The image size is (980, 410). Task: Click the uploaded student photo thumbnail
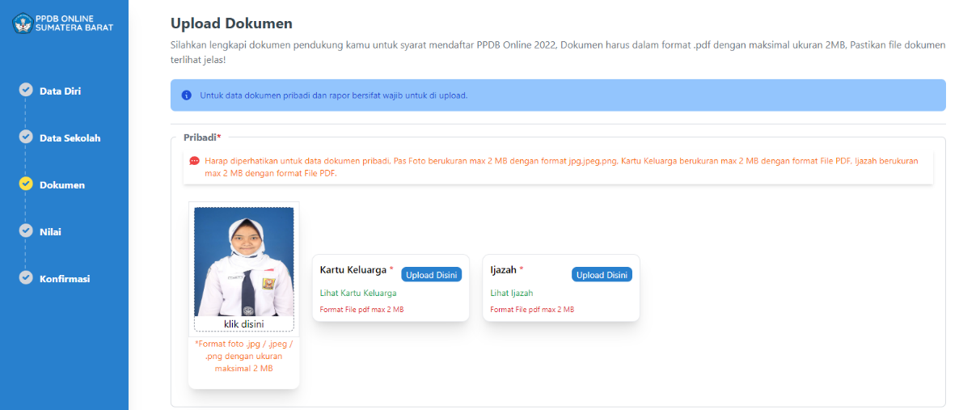[x=243, y=262]
